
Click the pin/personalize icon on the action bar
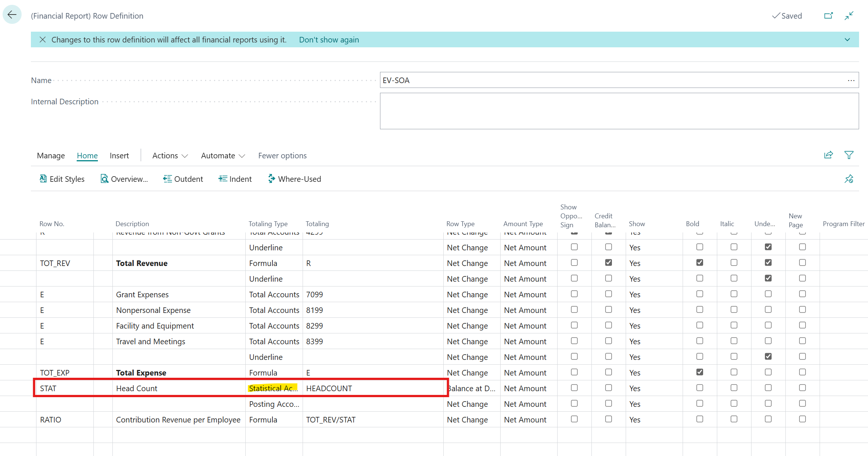[849, 179]
